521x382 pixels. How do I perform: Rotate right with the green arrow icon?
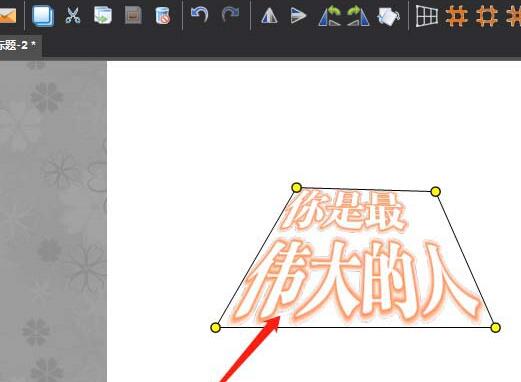[358, 16]
